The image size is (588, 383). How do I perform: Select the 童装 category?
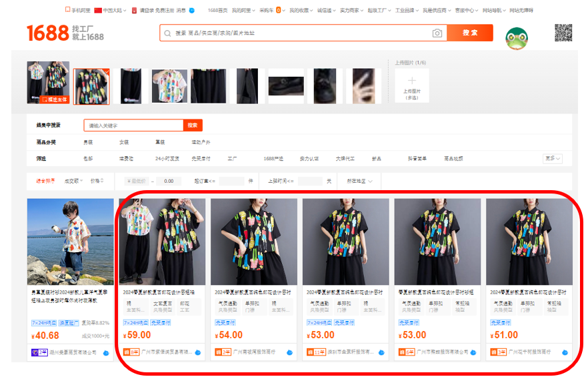(x=160, y=142)
